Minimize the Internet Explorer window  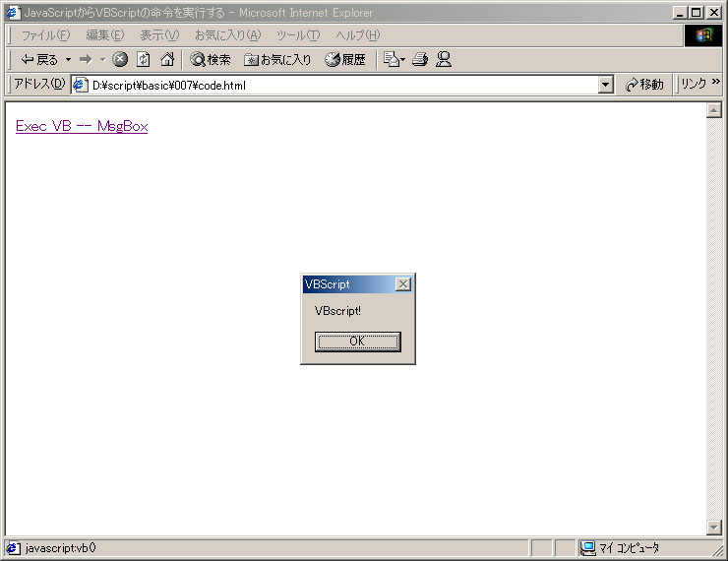click(680, 13)
